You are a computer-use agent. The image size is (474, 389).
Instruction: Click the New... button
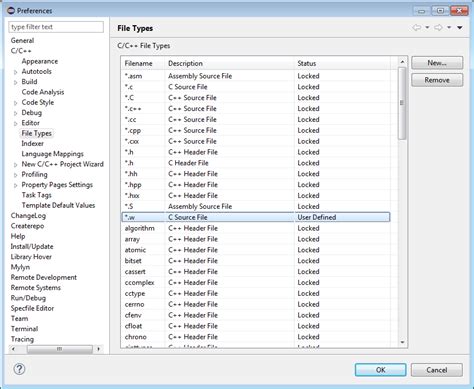tap(437, 63)
